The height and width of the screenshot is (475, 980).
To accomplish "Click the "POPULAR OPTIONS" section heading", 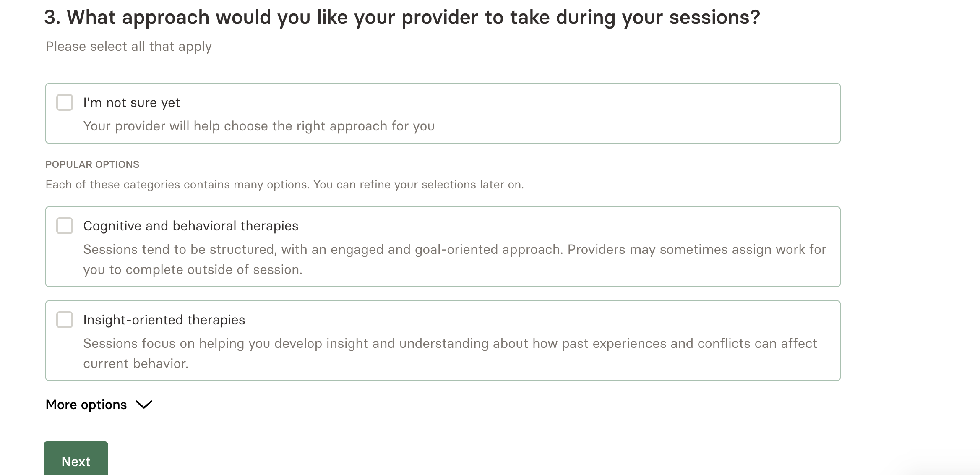I will pos(92,164).
